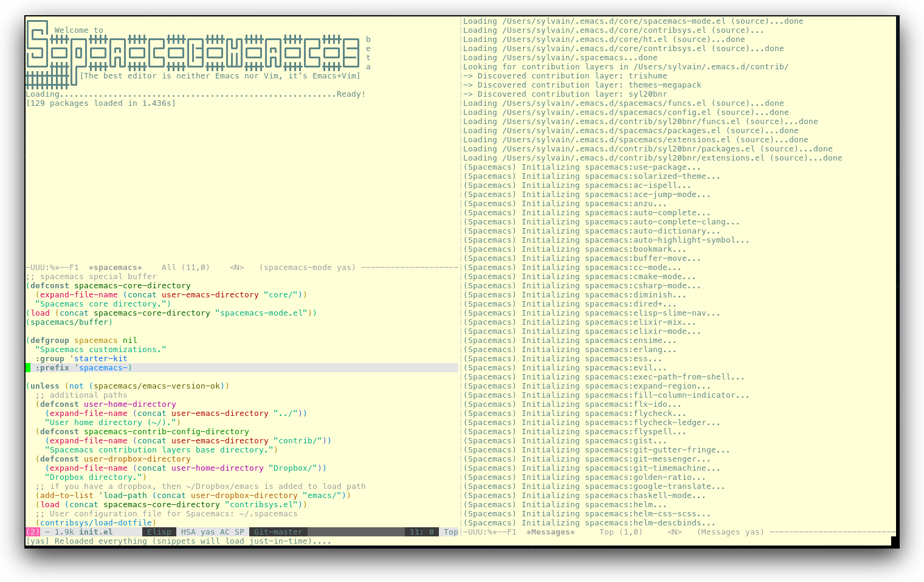
Task: Open the (Messages yas) mode menu
Action: (x=730, y=532)
